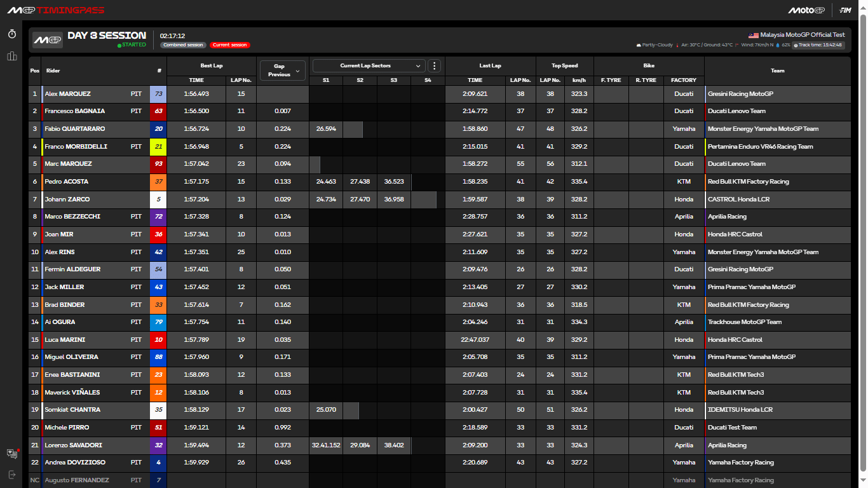Click the number 73 badge for Alex Marquez
This screenshot has width=868, height=488.
pos(158,94)
